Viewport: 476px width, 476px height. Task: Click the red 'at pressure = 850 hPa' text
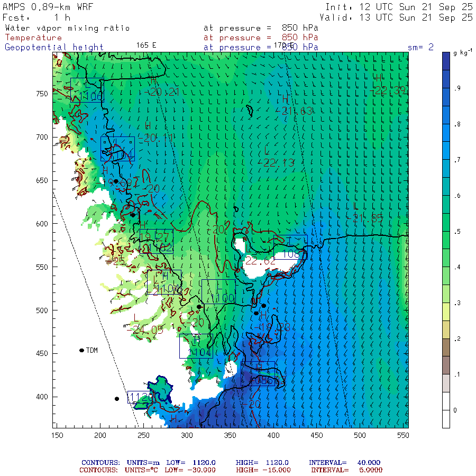[x=261, y=38]
